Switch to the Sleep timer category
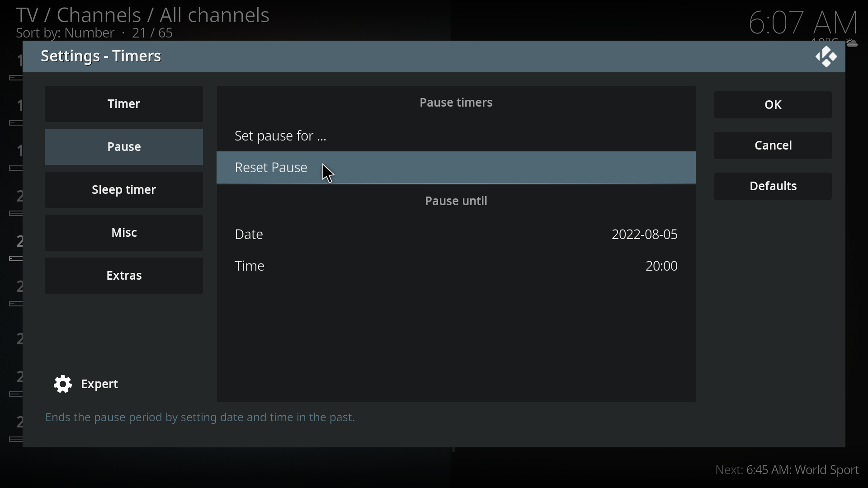Image resolution: width=868 pixels, height=488 pixels. (124, 190)
